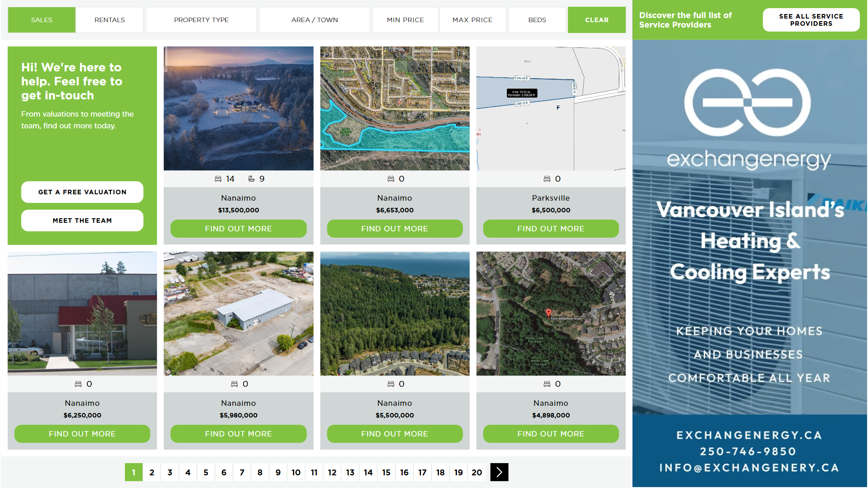Open the Max Price dropdown
Image resolution: width=868 pixels, height=488 pixels.
[472, 20]
